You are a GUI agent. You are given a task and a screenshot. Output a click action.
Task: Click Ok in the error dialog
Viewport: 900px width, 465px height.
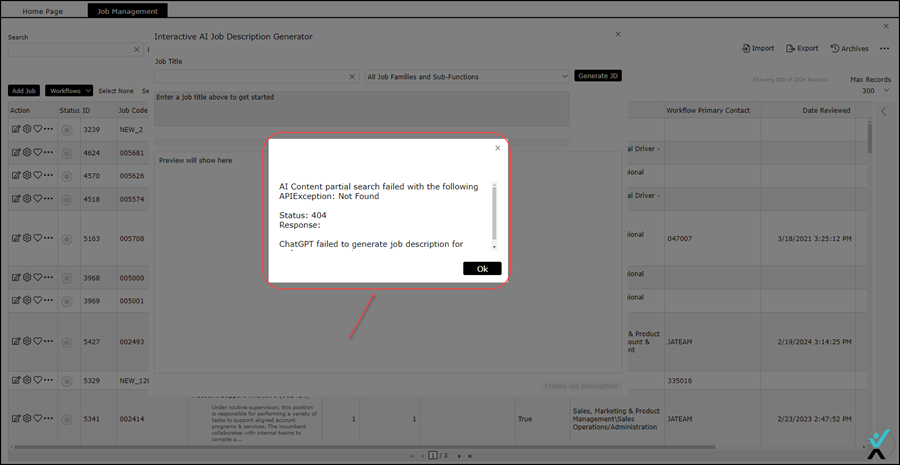tap(482, 269)
